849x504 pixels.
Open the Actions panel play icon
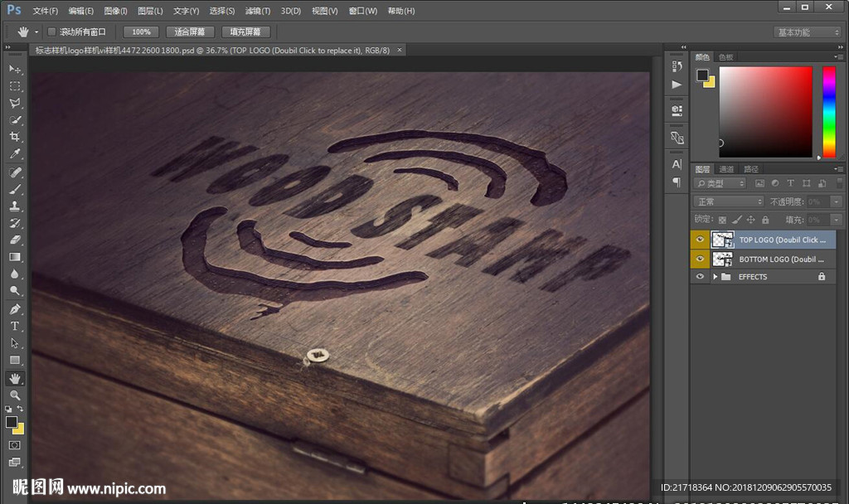tap(677, 85)
